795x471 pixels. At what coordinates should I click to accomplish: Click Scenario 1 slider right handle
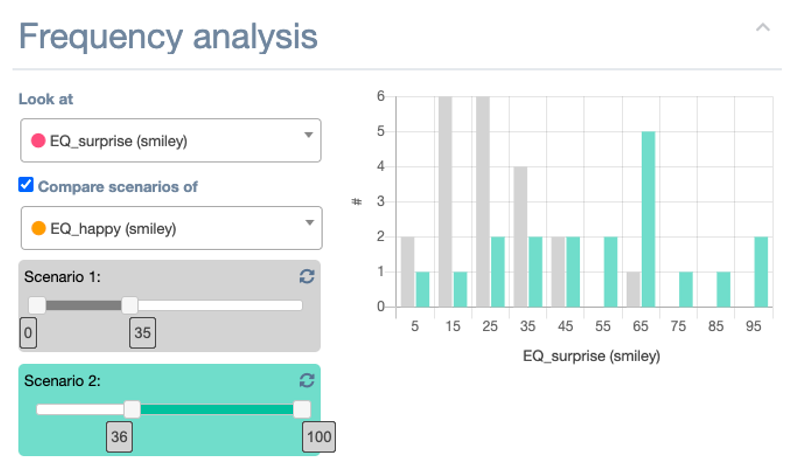point(130,305)
